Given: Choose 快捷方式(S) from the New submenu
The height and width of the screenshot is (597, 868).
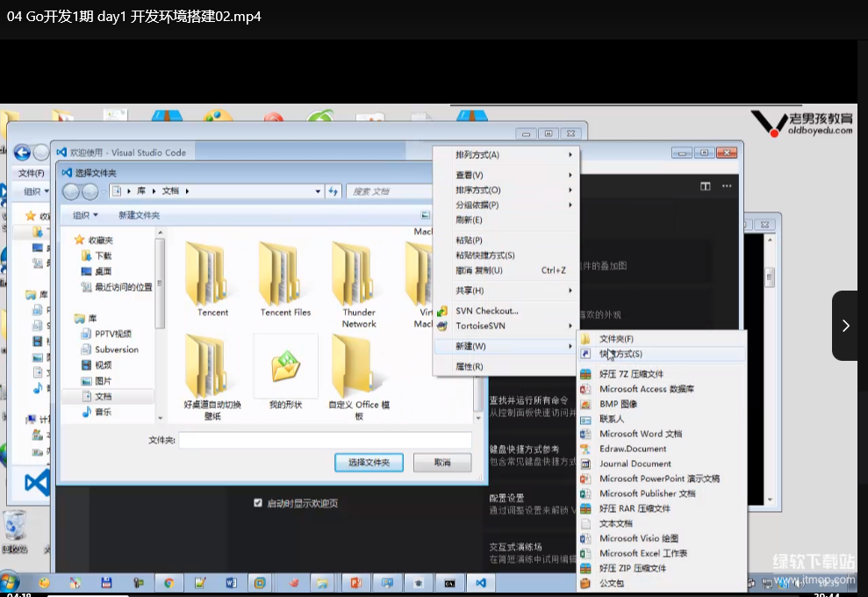Looking at the screenshot, I should click(621, 354).
